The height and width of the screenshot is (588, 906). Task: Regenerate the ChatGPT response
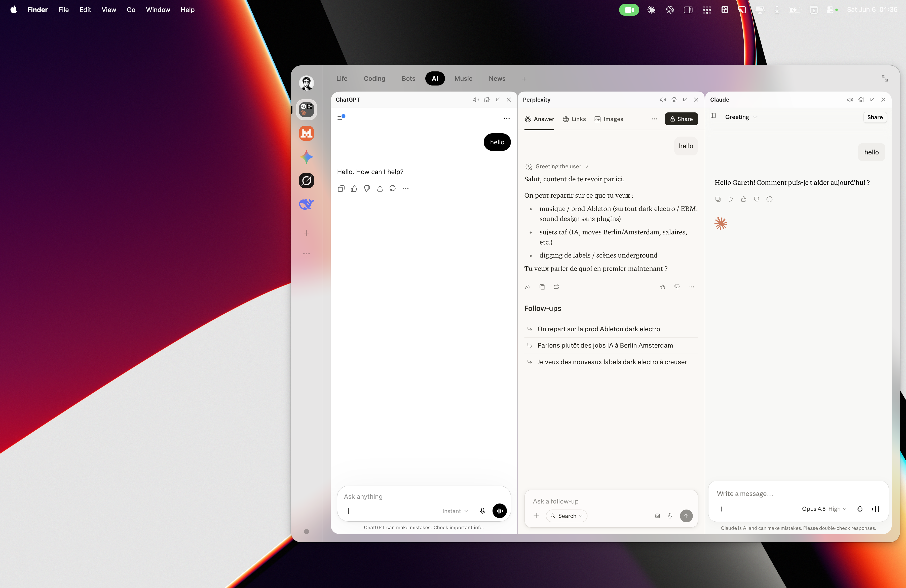tap(393, 189)
